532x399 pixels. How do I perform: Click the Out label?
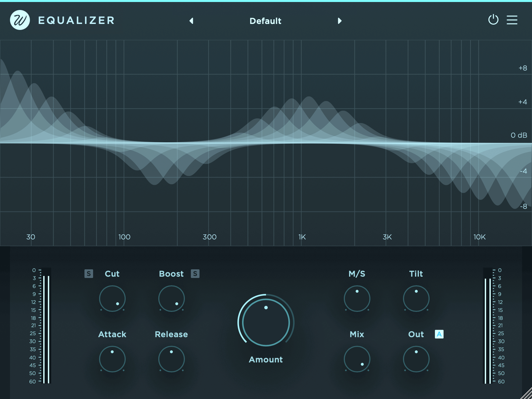[x=416, y=334]
